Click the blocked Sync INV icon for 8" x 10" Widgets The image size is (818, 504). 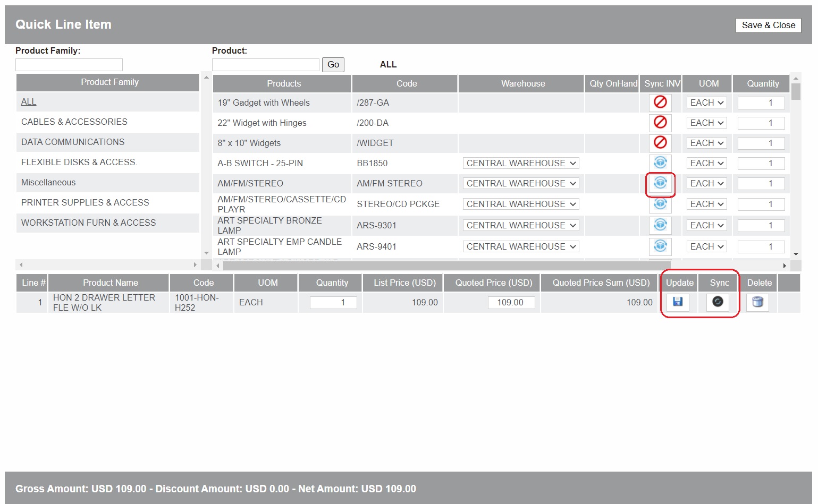click(x=660, y=142)
